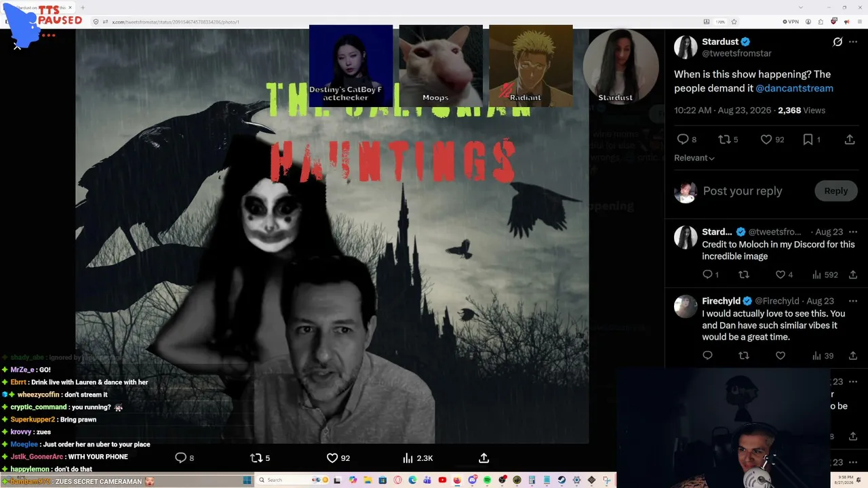This screenshot has height=488, width=868.
Task: Open the VPN extension in the toolbar
Action: click(791, 22)
